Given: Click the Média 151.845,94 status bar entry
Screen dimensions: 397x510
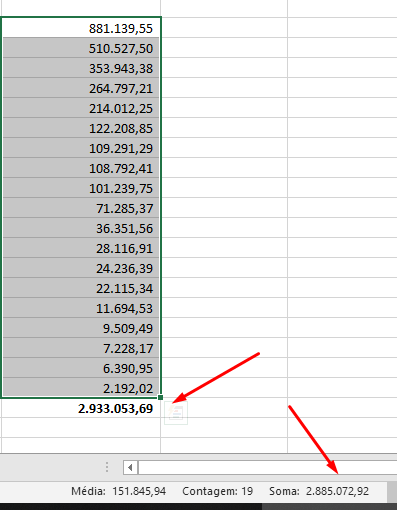Looking at the screenshot, I should (118, 491).
